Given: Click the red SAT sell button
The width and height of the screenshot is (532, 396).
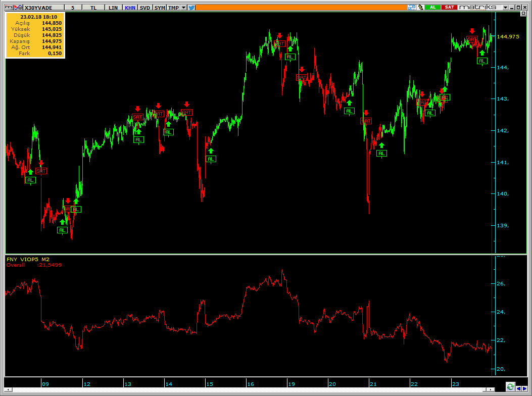Looking at the screenshot, I should (x=450, y=7).
